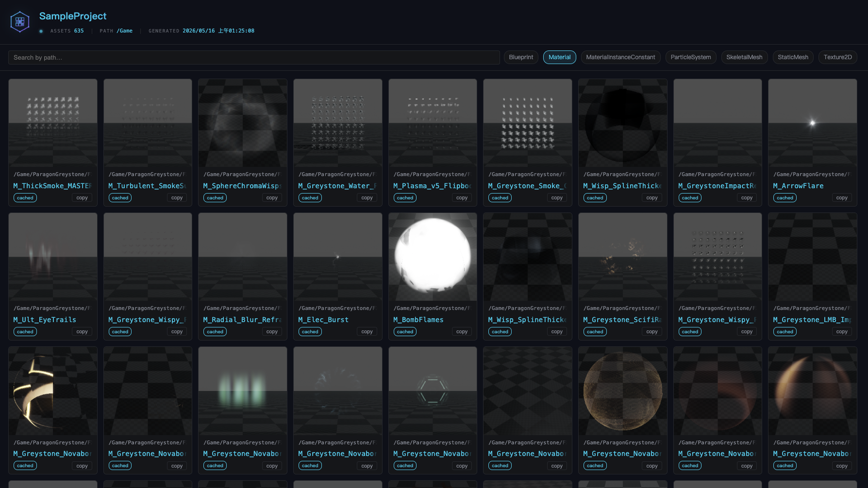Click cached badge on M_Plasma_v5_Flipbook card
The image size is (868, 488).
pos(405,197)
